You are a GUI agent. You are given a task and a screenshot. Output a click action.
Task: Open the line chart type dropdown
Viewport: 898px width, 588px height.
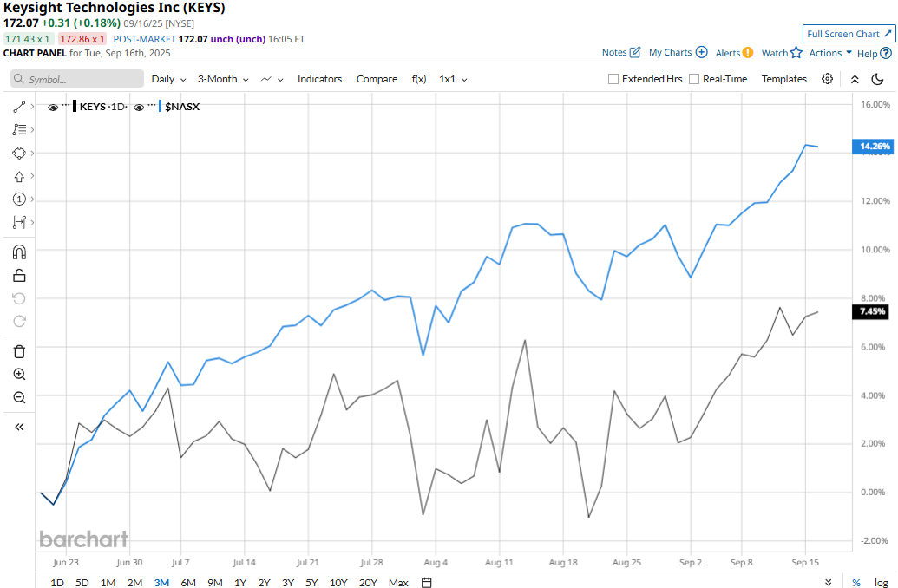coord(272,79)
